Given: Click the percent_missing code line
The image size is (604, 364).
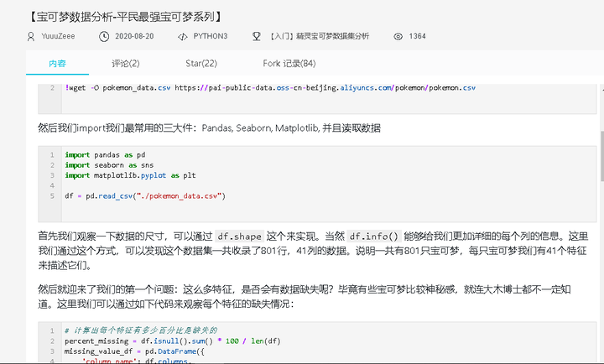Looking at the screenshot, I should click(173, 341).
